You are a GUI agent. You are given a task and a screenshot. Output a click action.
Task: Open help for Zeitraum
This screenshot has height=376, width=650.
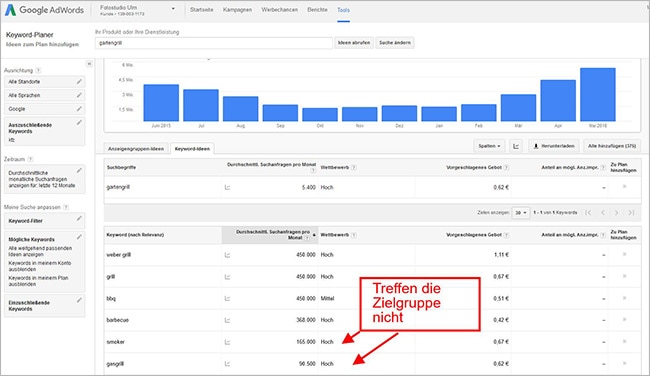point(30,159)
